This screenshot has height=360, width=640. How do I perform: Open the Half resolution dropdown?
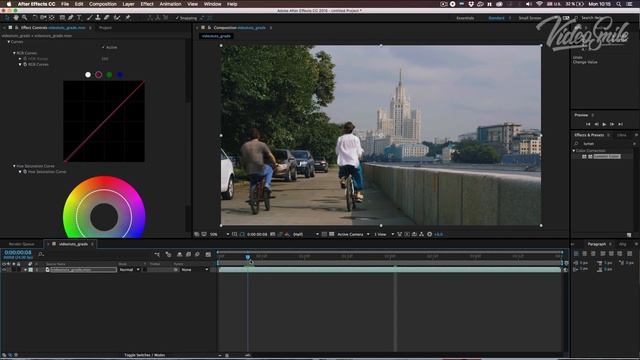tap(306, 234)
